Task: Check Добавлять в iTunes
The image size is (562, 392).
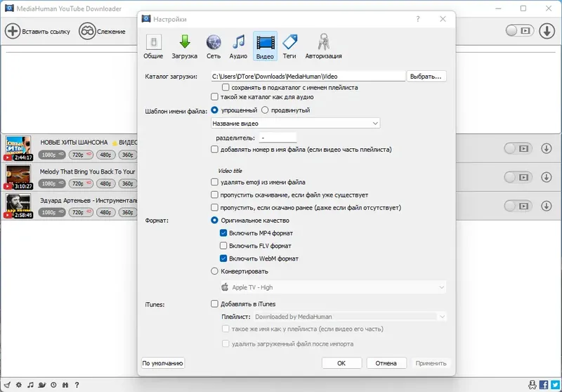Action: point(214,304)
